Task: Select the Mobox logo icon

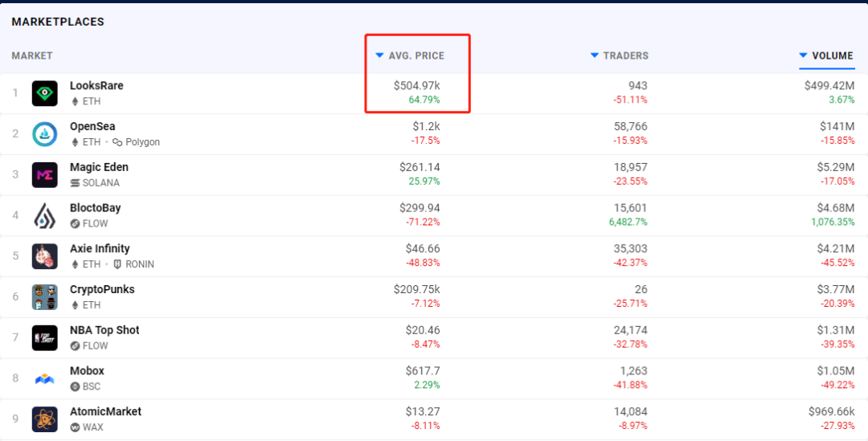Action: [45, 379]
